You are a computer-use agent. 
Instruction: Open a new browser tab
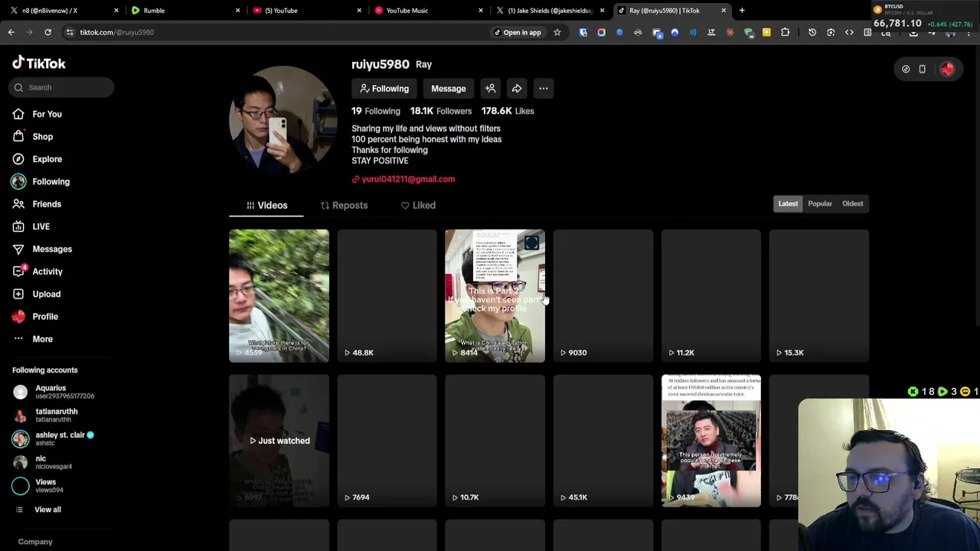[x=742, y=11]
